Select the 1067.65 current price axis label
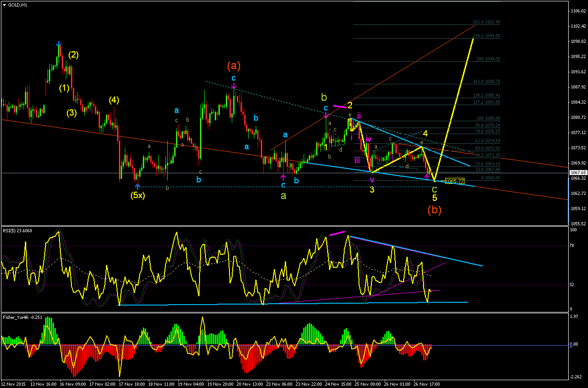Screen dimensions: 588x388 click(578, 172)
